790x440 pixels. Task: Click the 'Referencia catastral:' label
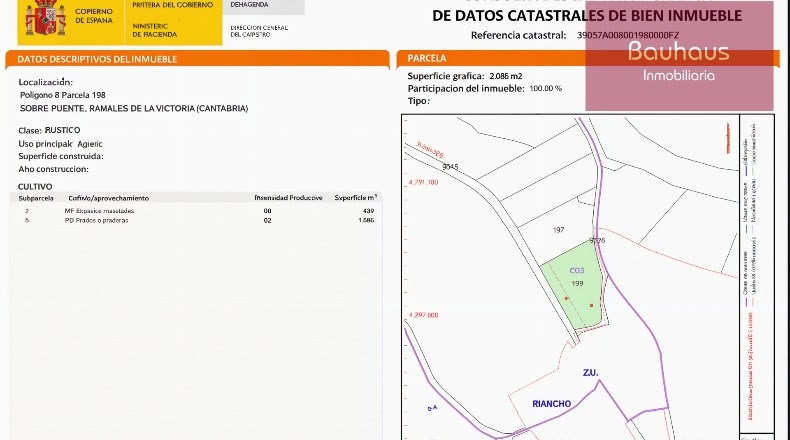518,35
